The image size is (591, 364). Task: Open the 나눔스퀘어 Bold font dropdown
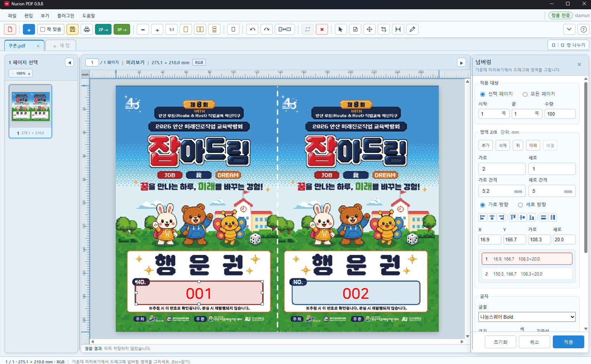tap(527, 317)
